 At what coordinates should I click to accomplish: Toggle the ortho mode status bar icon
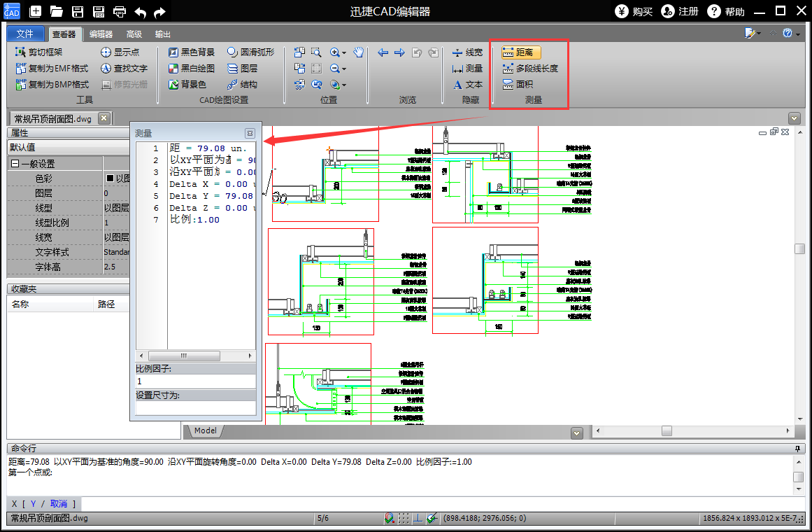[418, 519]
